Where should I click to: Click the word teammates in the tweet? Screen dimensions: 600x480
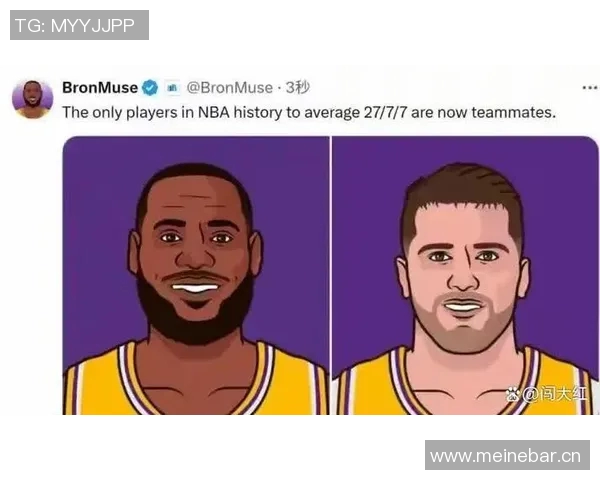[513, 113]
